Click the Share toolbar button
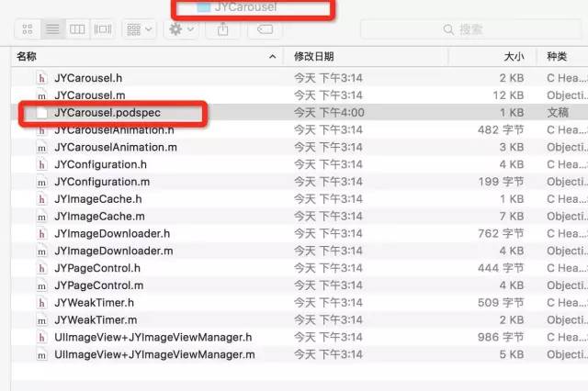The width and height of the screenshot is (588, 391). point(222,29)
